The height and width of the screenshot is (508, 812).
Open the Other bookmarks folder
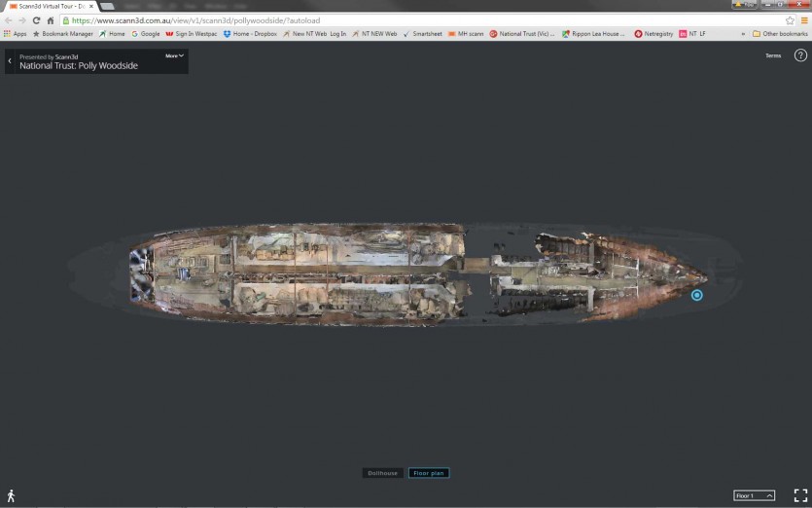[780, 34]
